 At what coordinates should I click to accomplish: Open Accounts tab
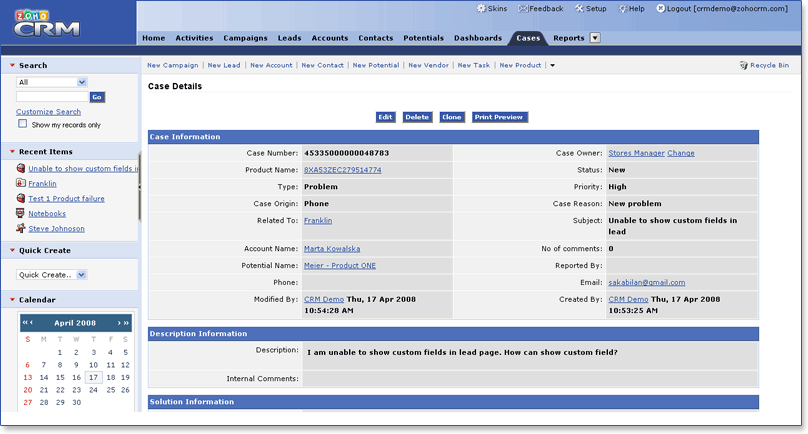tap(330, 38)
